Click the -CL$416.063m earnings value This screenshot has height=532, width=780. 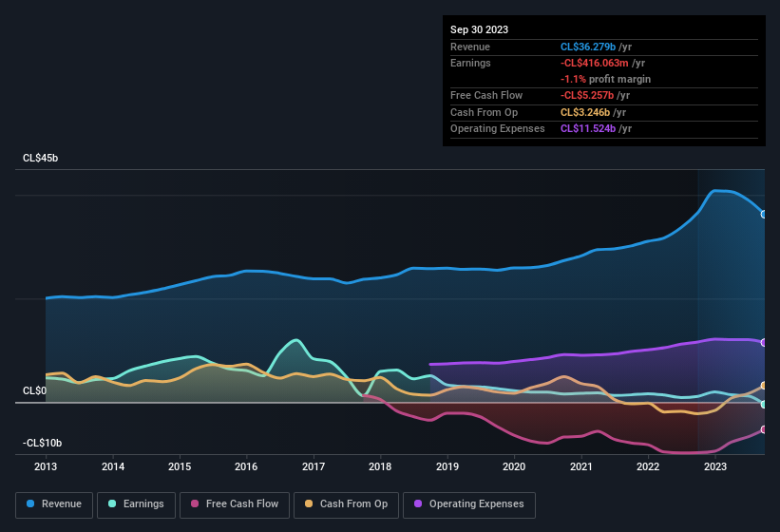[595, 63]
